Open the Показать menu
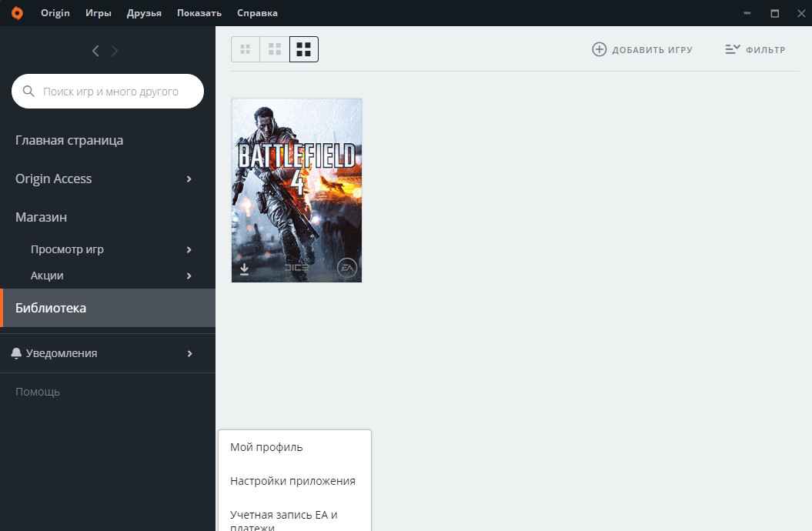 click(x=199, y=13)
